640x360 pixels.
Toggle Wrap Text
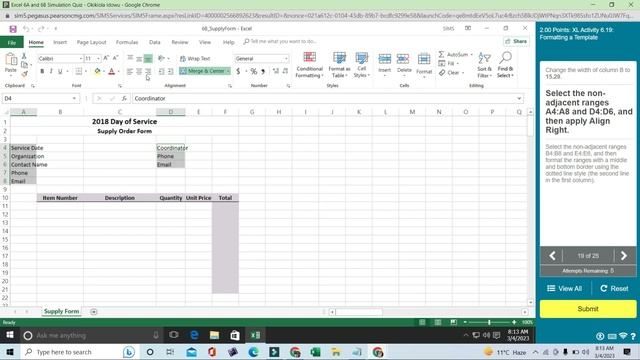[x=195, y=58]
